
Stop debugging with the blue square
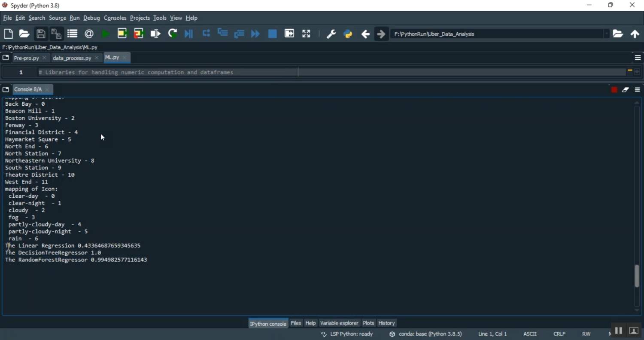coord(272,34)
